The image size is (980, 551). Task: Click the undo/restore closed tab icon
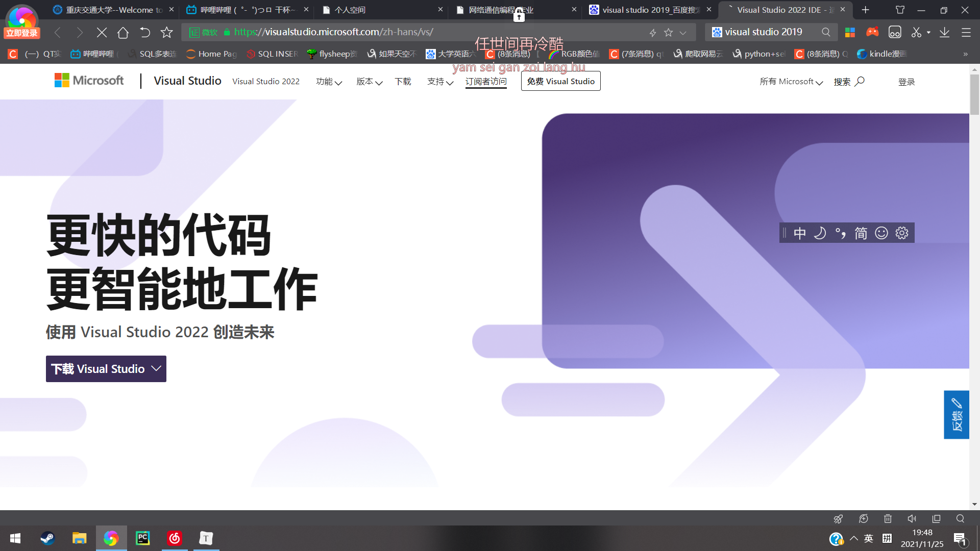pos(145,33)
